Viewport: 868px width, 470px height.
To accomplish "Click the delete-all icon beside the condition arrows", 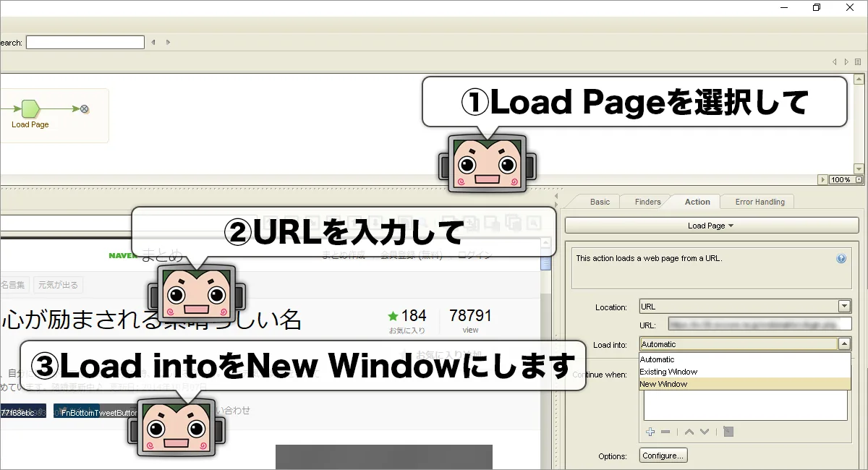I will (728, 432).
